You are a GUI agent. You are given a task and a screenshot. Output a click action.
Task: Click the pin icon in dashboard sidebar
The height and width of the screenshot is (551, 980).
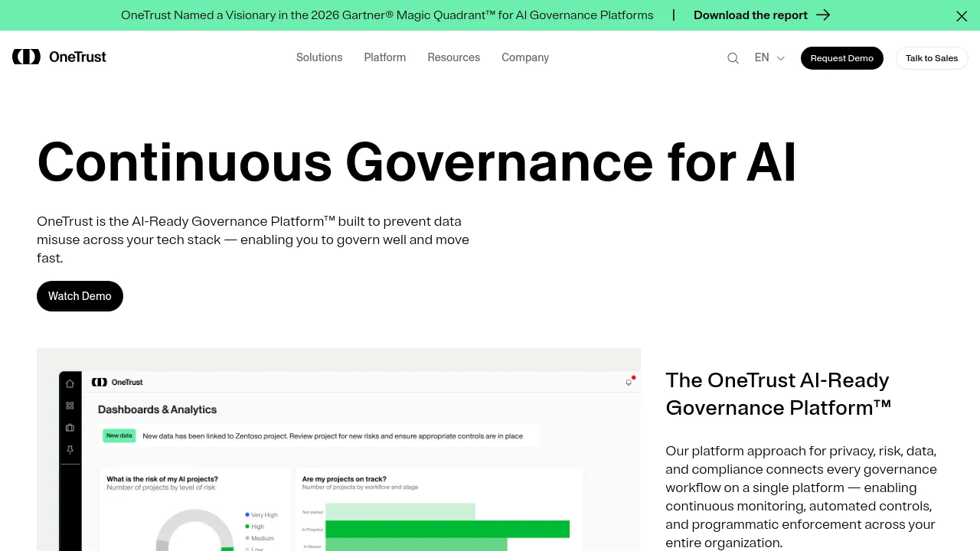(70, 450)
